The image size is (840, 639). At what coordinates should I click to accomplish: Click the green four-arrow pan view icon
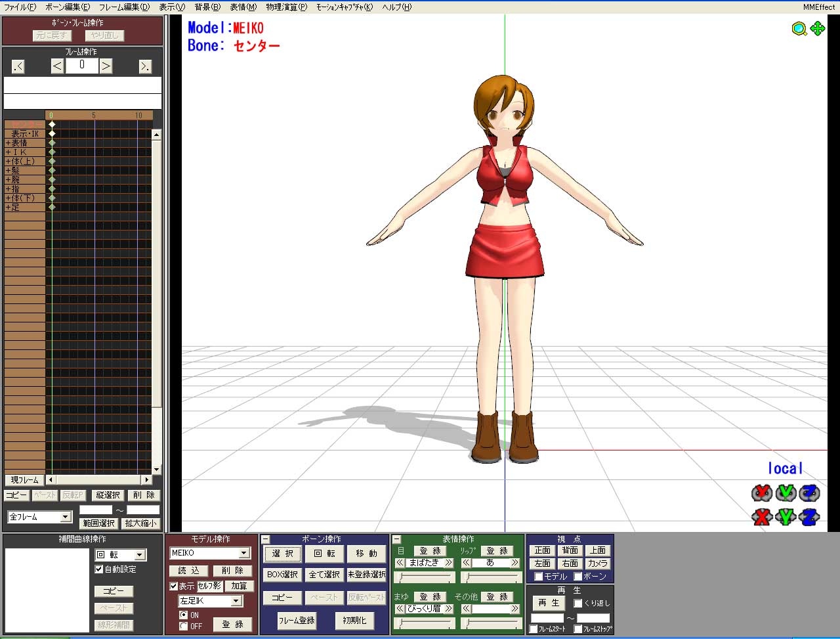pos(818,29)
